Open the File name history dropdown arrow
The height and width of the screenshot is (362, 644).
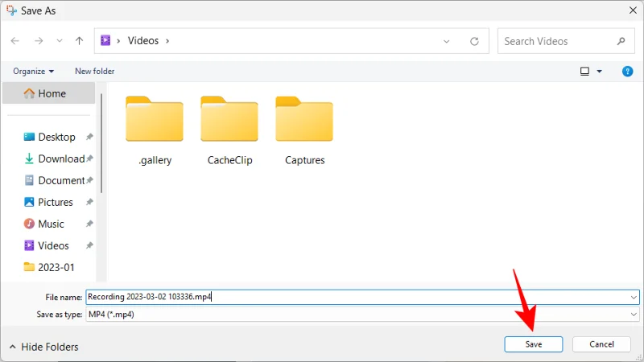(634, 297)
